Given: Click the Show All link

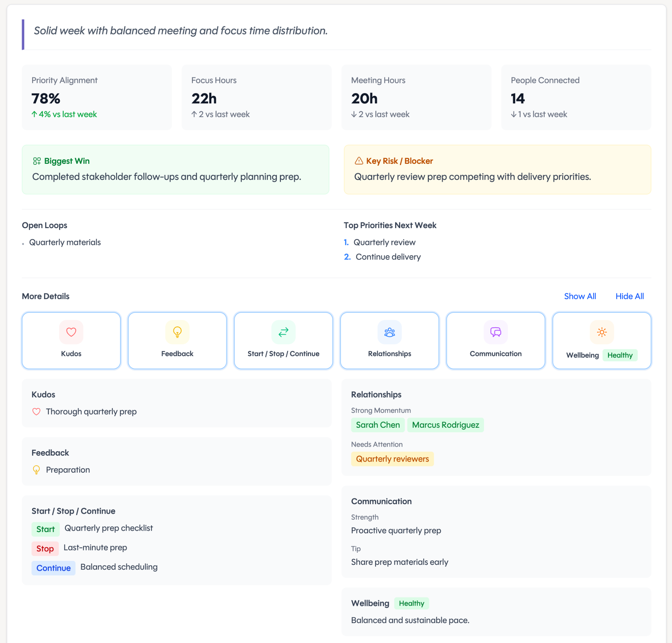Looking at the screenshot, I should click(580, 296).
